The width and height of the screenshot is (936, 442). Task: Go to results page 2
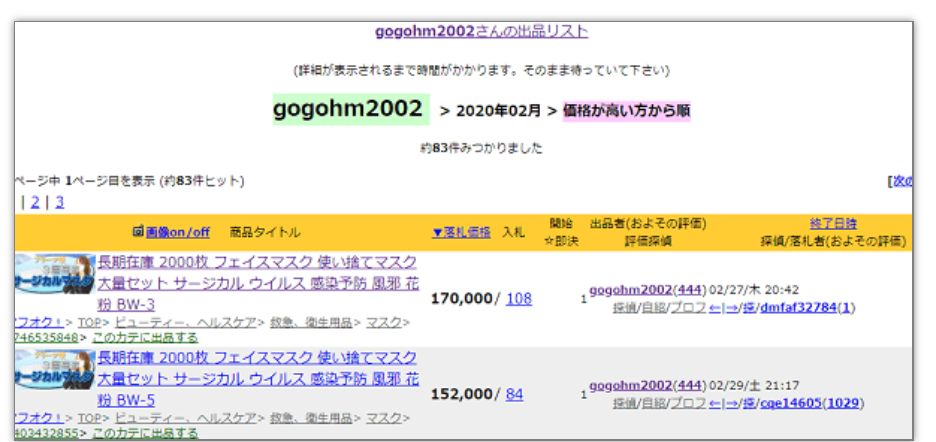pos(35,202)
